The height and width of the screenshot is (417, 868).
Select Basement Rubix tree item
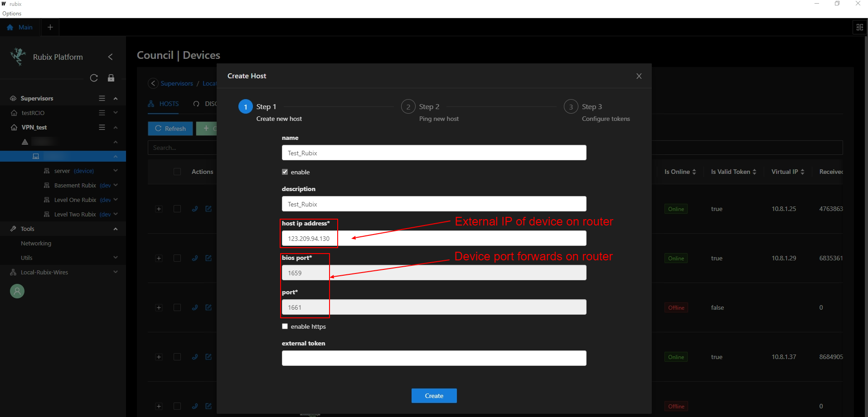click(x=75, y=185)
